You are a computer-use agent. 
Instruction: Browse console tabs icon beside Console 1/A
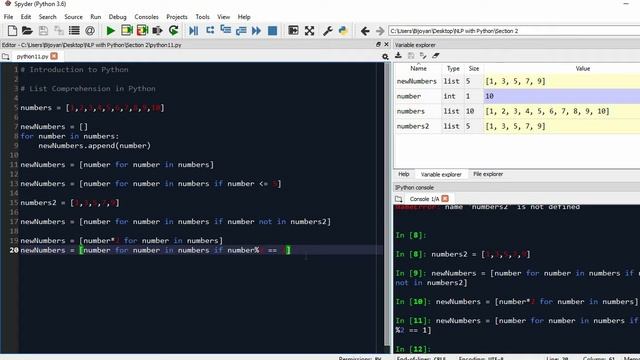click(398, 199)
